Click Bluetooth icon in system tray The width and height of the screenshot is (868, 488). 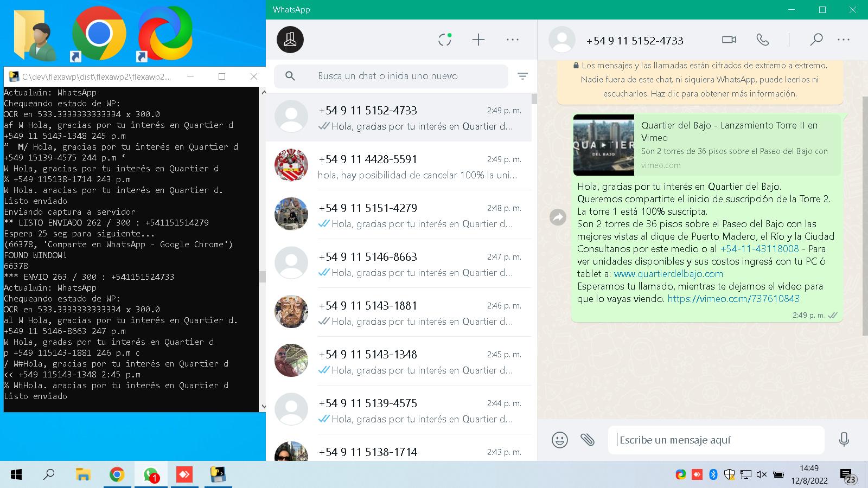(713, 475)
